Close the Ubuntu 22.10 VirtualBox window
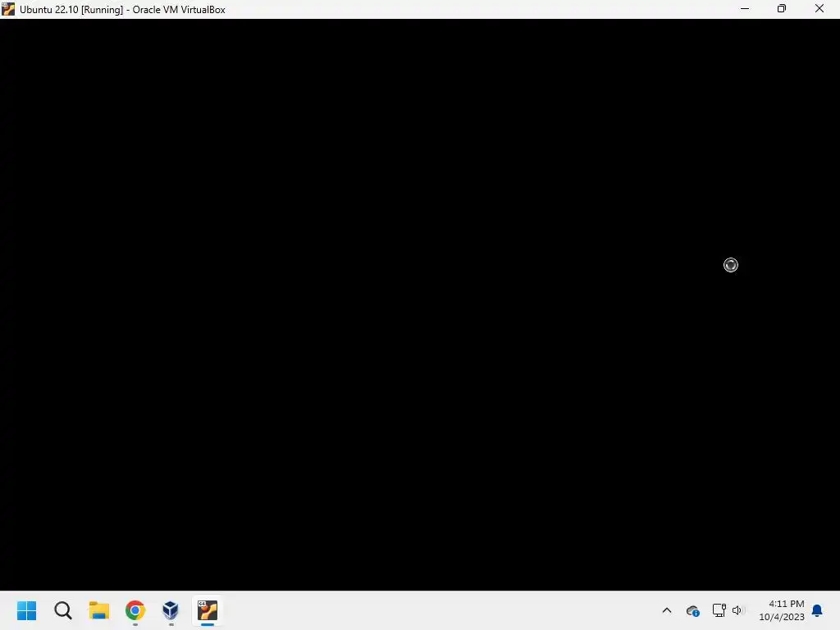The width and height of the screenshot is (840, 630). 819,8
